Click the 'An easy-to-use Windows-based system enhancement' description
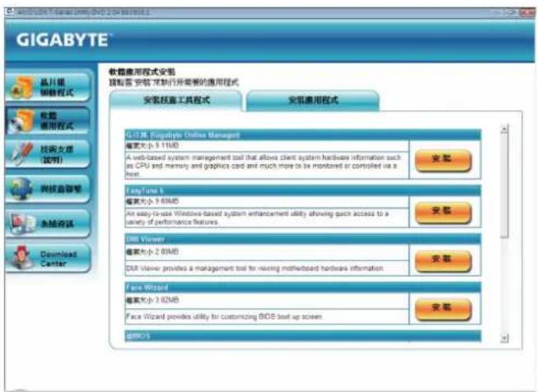This screenshot has width=538, height=392. point(267,217)
